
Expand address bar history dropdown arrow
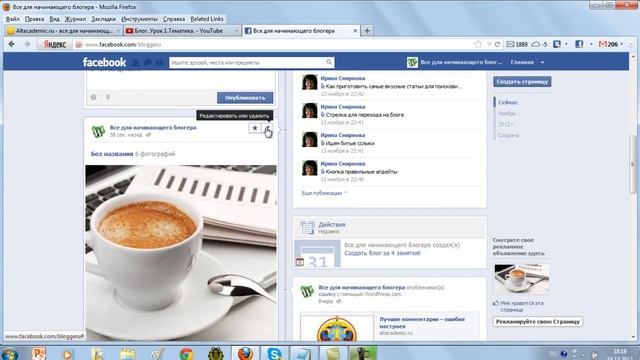(x=489, y=44)
